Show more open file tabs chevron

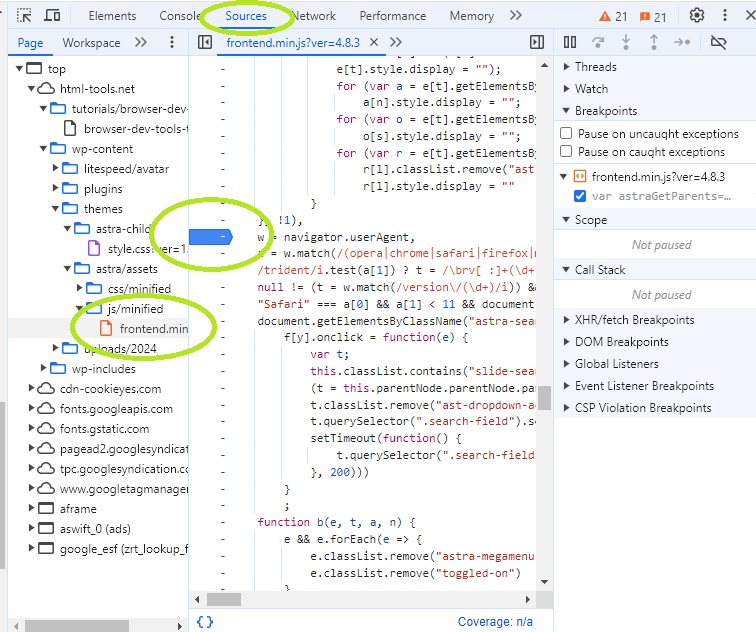[396, 42]
